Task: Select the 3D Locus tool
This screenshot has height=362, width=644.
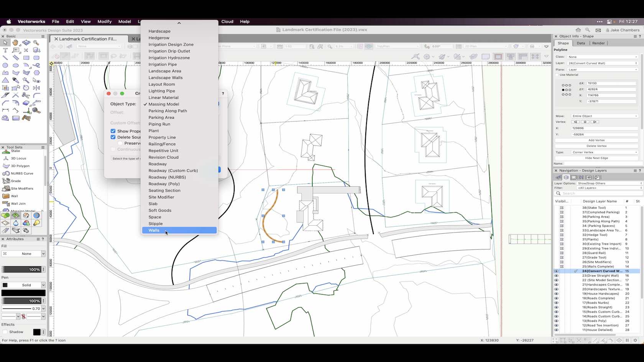Action: coord(15,158)
